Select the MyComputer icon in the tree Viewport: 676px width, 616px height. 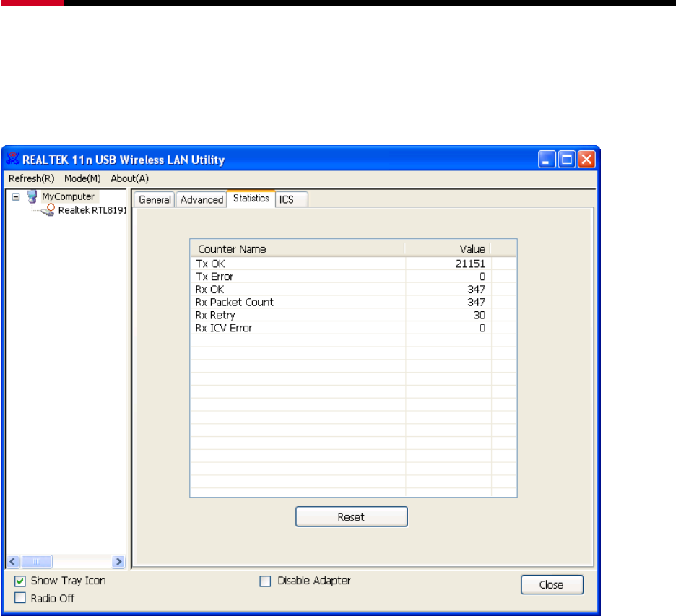tap(32, 196)
